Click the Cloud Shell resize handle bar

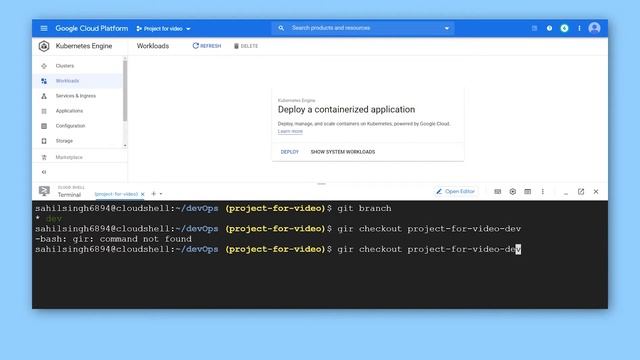(x=321, y=184)
